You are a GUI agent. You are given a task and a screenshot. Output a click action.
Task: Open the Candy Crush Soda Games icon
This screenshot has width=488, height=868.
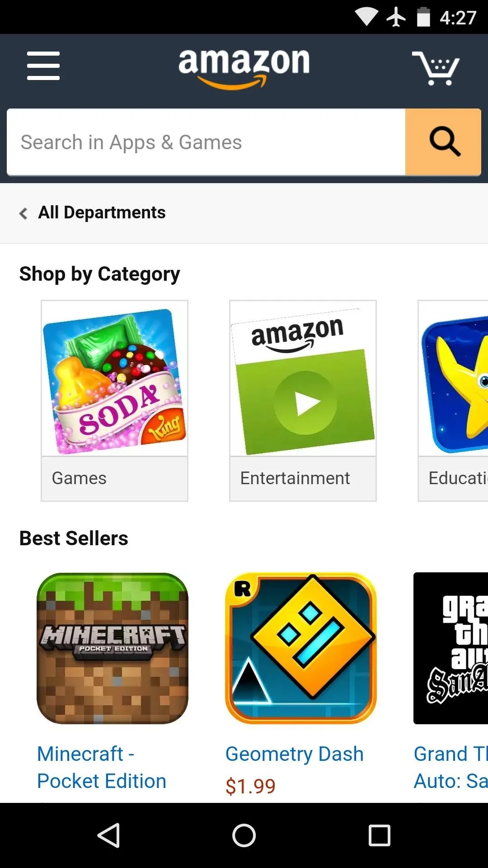click(x=114, y=379)
